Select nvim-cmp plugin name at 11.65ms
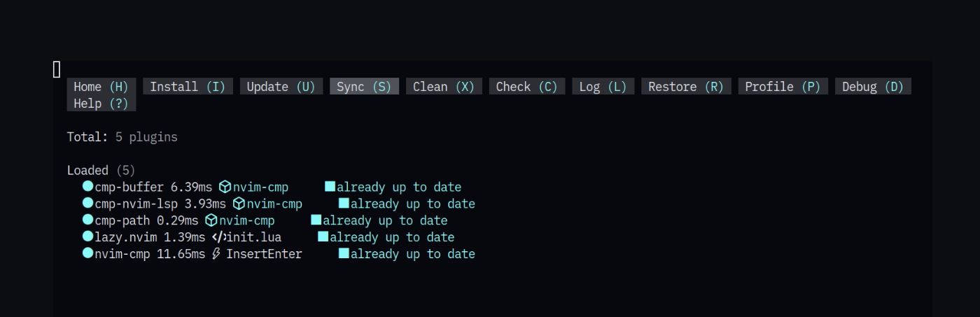980x317 pixels. click(122, 254)
